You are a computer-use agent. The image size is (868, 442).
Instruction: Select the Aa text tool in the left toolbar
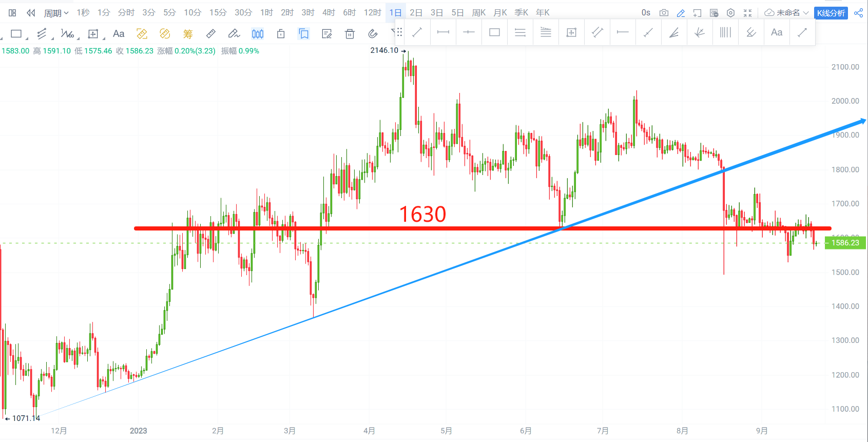tap(119, 34)
